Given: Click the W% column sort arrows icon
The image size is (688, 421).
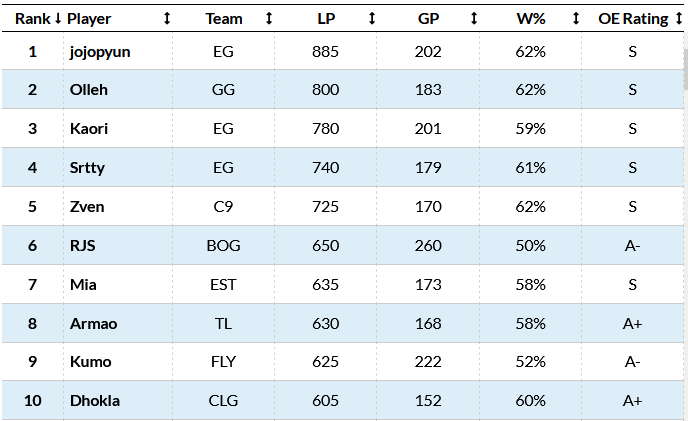Looking at the screenshot, I should [x=576, y=19].
